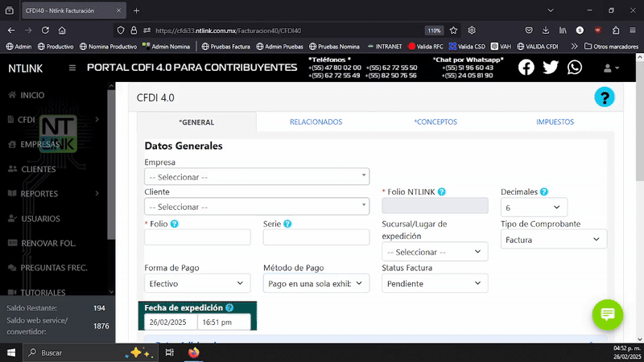Open Otros marcadores folder
The width and height of the screenshot is (644, 362).
[611, 47]
